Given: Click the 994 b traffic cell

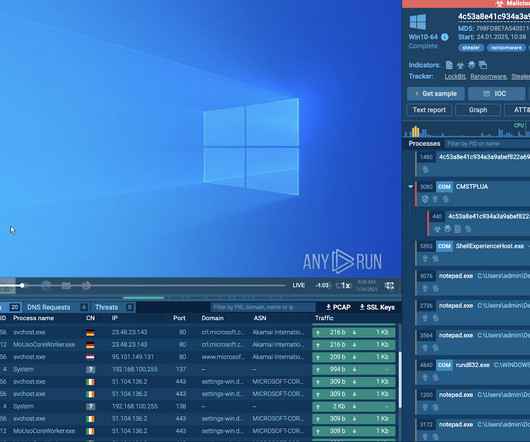Looking at the screenshot, I should 354,370.
